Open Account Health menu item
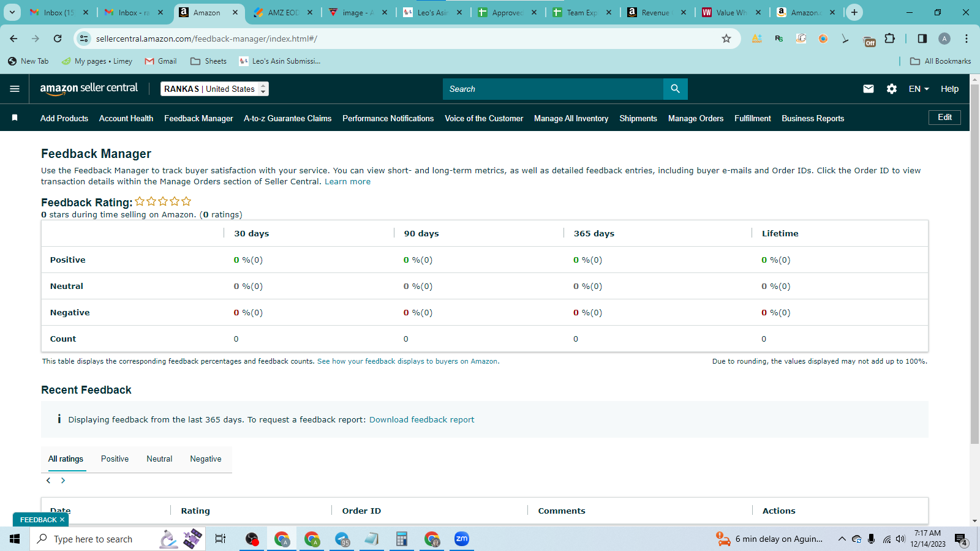Screen dimensions: 980x551 click(x=126, y=118)
